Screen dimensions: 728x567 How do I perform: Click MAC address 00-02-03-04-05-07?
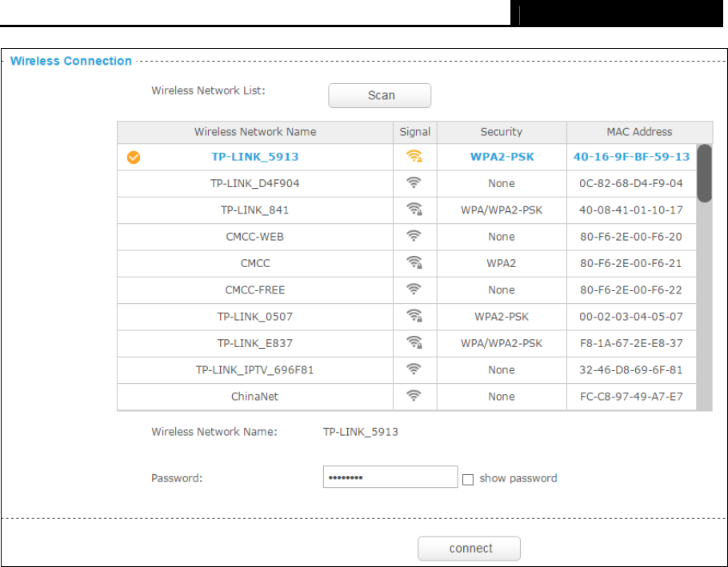631,317
